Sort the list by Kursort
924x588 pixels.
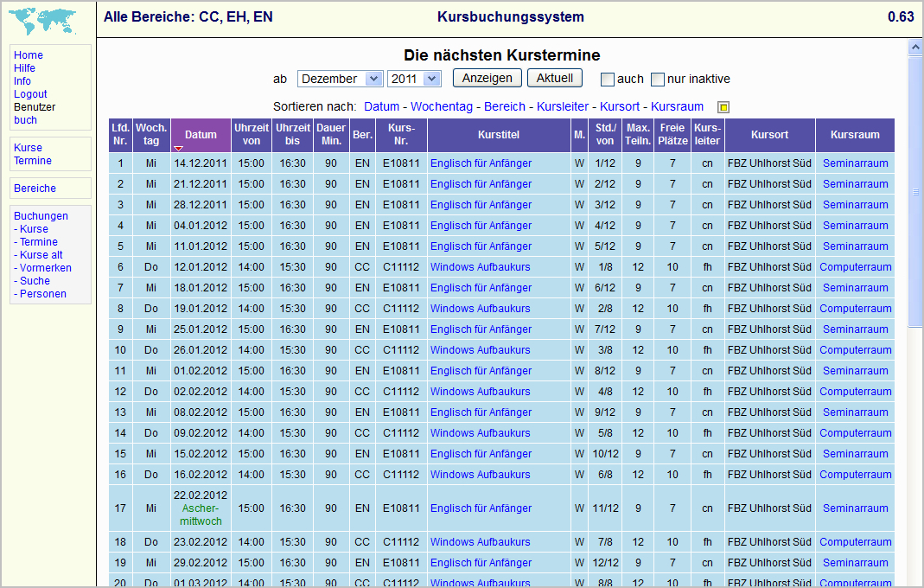click(x=620, y=106)
